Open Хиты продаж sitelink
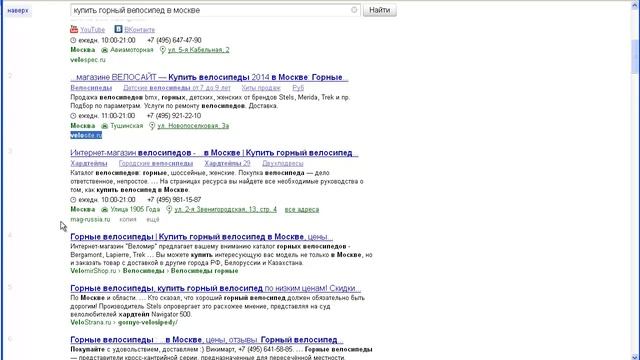This screenshot has width=640, height=360. click(261, 88)
